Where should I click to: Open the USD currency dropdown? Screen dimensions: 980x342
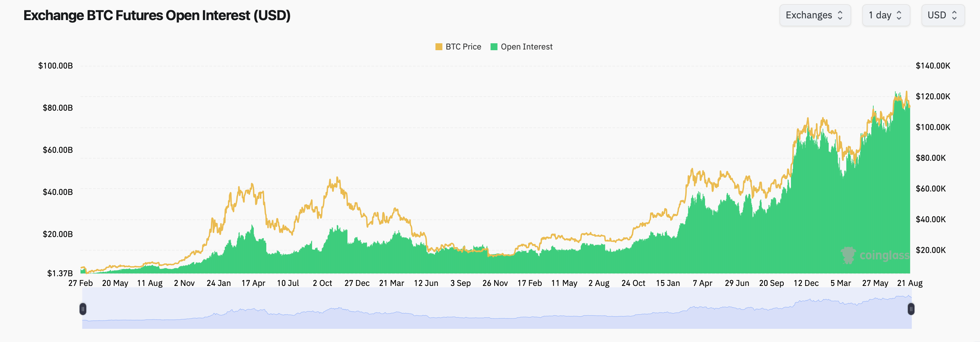coord(943,15)
